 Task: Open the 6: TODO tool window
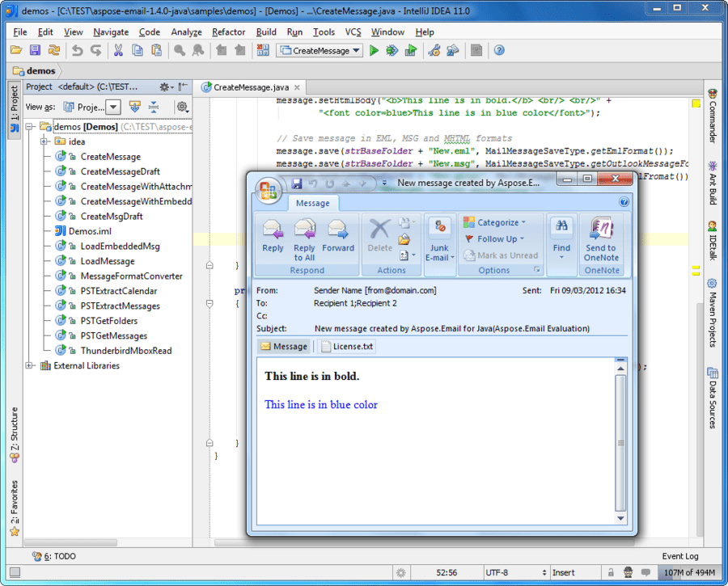click(x=54, y=556)
